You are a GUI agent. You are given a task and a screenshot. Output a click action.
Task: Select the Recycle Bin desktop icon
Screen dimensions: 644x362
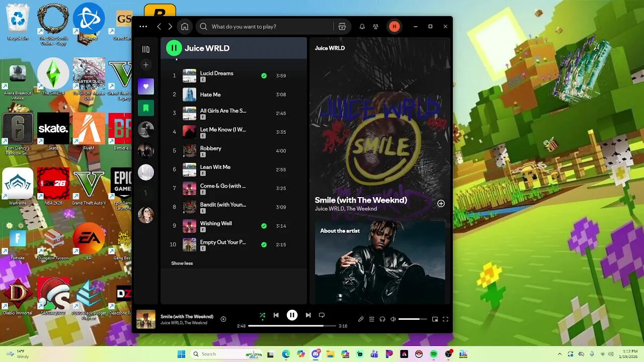click(18, 23)
